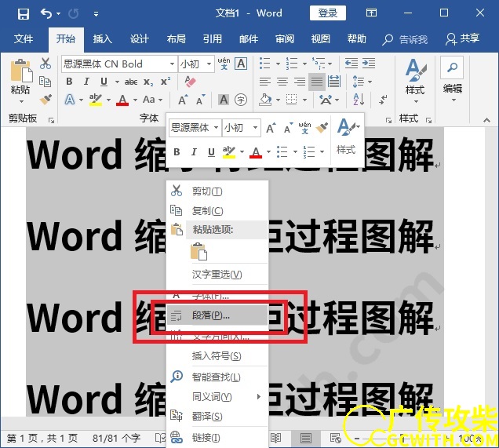Viewport: 499px width, 448px height.
Task: Choose 智能查找(L) from context menu
Action: point(217,377)
